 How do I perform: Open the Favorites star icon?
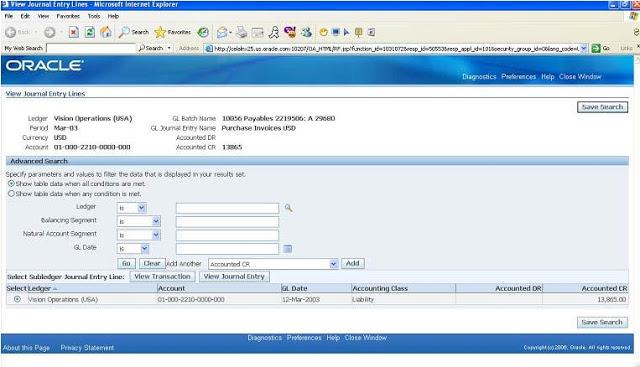[x=160, y=32]
